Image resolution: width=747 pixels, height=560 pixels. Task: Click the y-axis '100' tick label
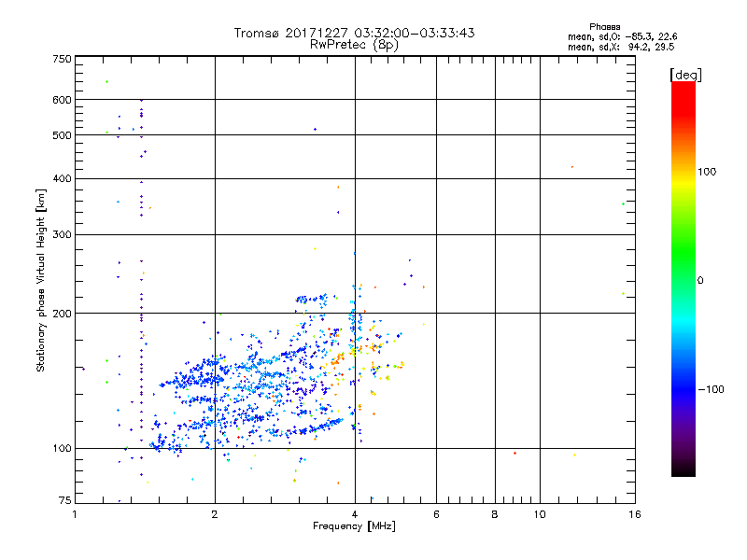click(x=62, y=448)
